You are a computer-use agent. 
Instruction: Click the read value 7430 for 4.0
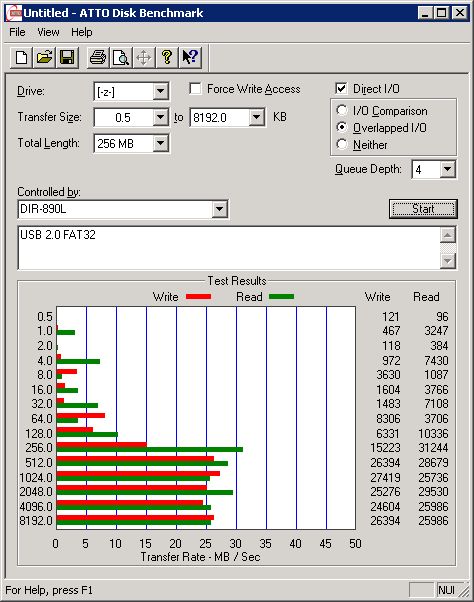[x=436, y=361]
